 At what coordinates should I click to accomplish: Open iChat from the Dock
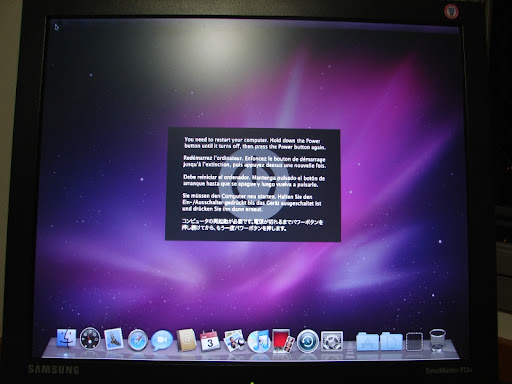click(162, 341)
